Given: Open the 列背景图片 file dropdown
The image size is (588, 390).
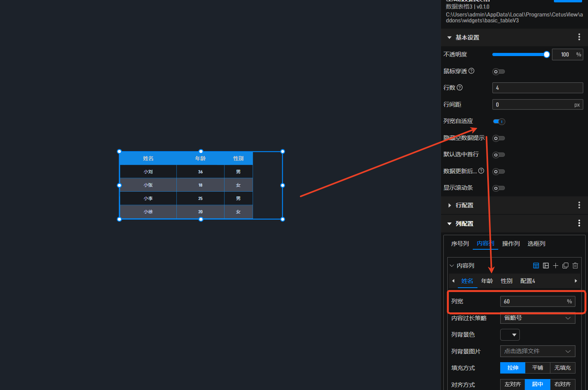Looking at the screenshot, I should click(x=537, y=351).
